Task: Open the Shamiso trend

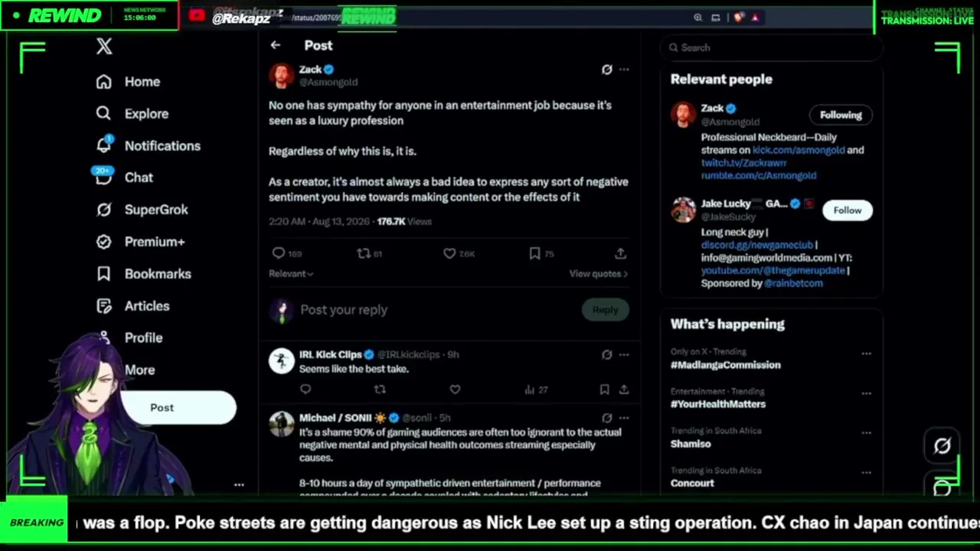Action: click(x=691, y=444)
